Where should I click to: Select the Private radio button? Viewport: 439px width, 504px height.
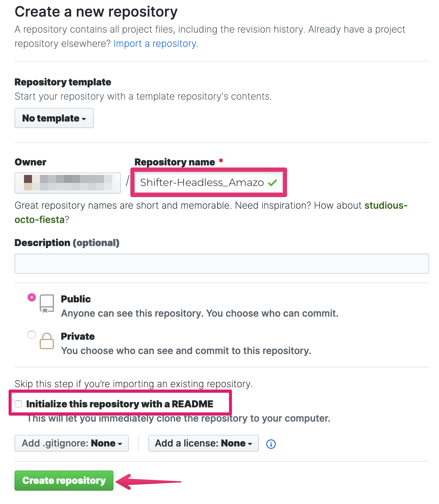[32, 335]
